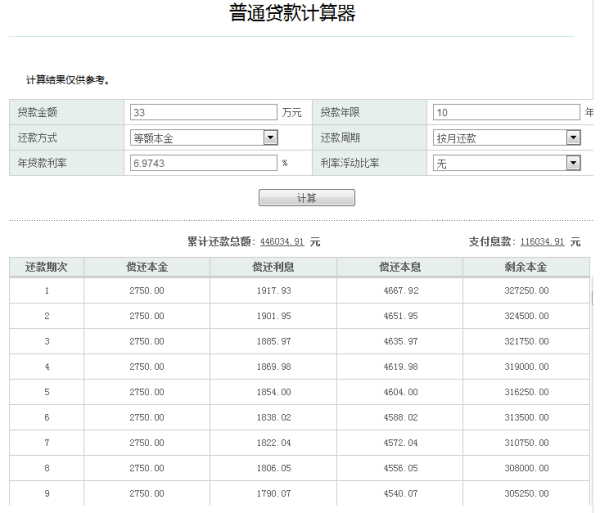Select remaining principal 324500.00
Screen dimensions: 600x513
coord(527,316)
